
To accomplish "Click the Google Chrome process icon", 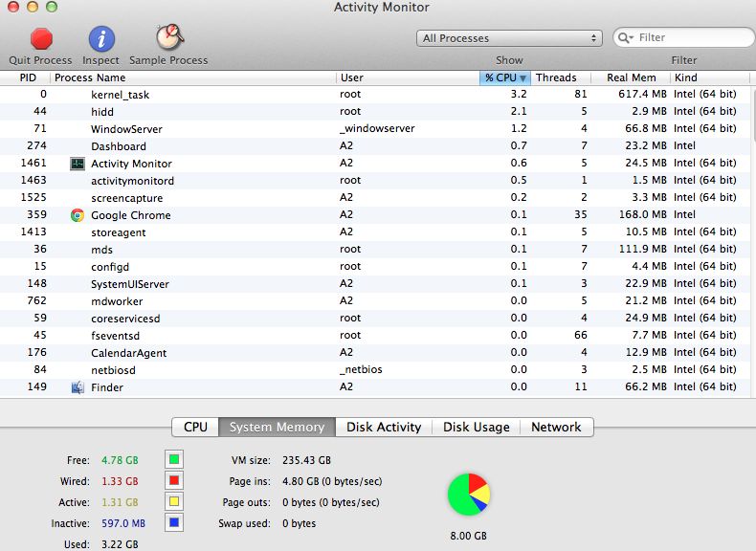I will coord(78,215).
